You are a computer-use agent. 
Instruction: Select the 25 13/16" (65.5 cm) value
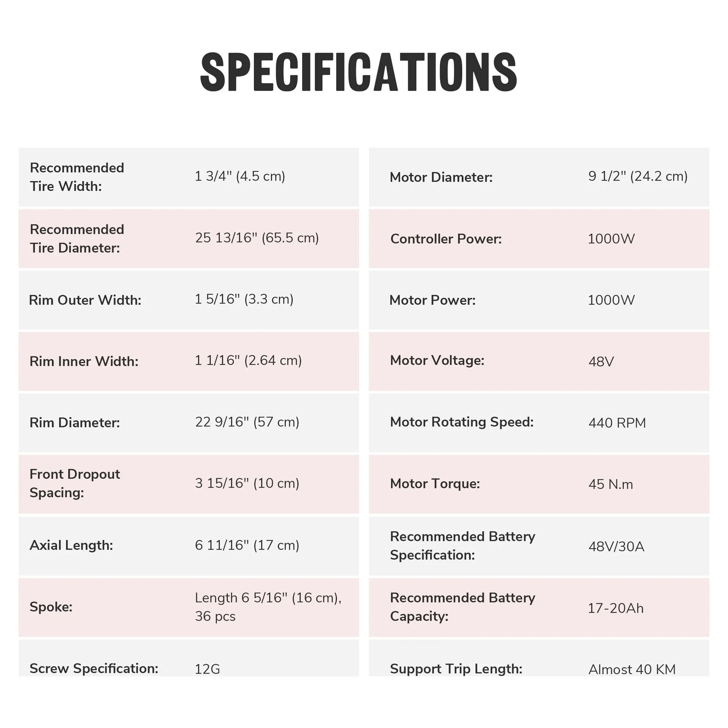(x=257, y=238)
